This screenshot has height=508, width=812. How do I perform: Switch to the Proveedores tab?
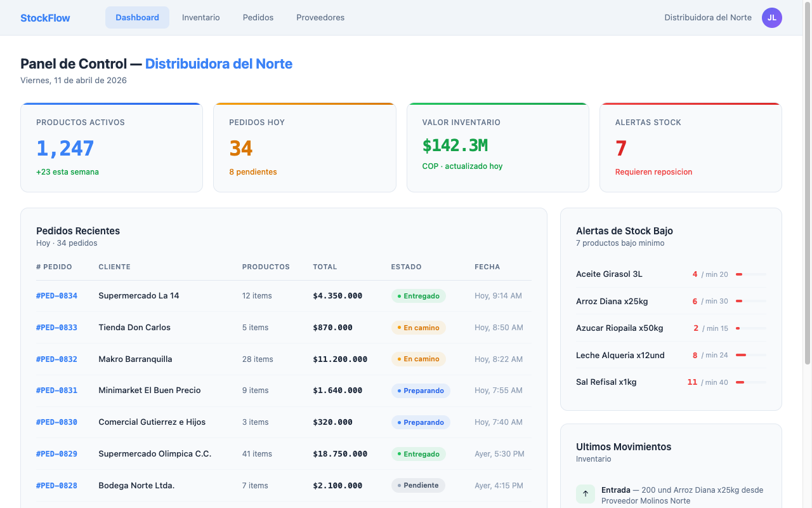320,17
